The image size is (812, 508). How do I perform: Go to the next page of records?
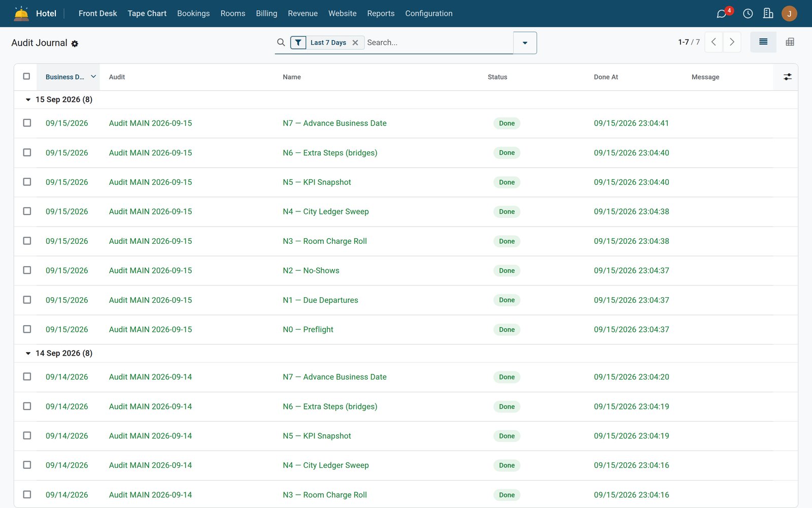[732, 42]
